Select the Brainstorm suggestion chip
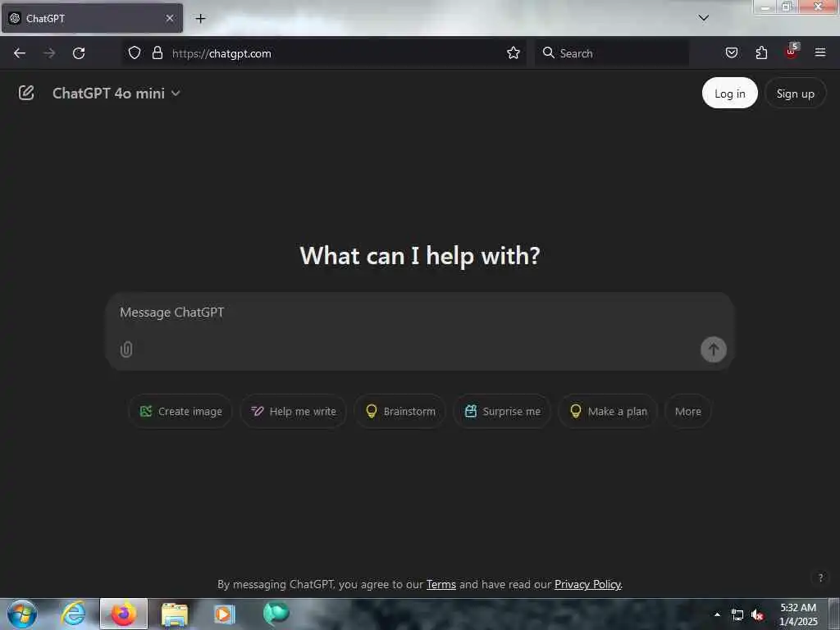The image size is (840, 630). tap(400, 412)
